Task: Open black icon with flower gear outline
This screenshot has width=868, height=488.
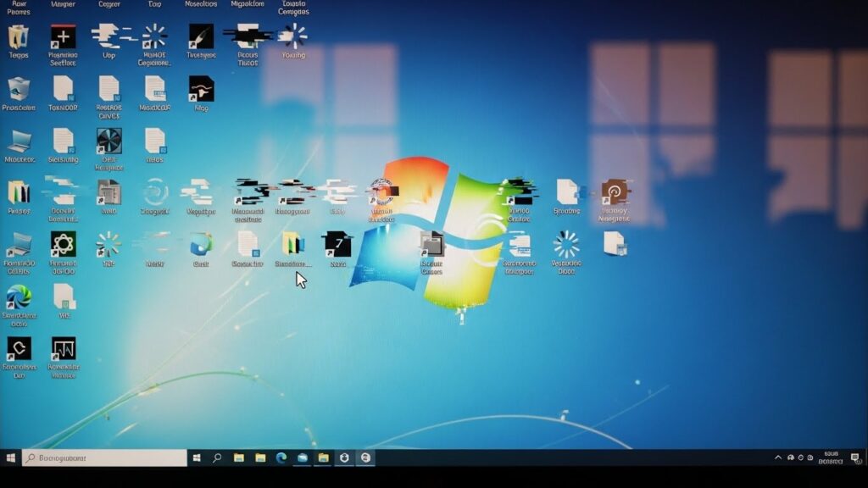Action: pos(63,245)
